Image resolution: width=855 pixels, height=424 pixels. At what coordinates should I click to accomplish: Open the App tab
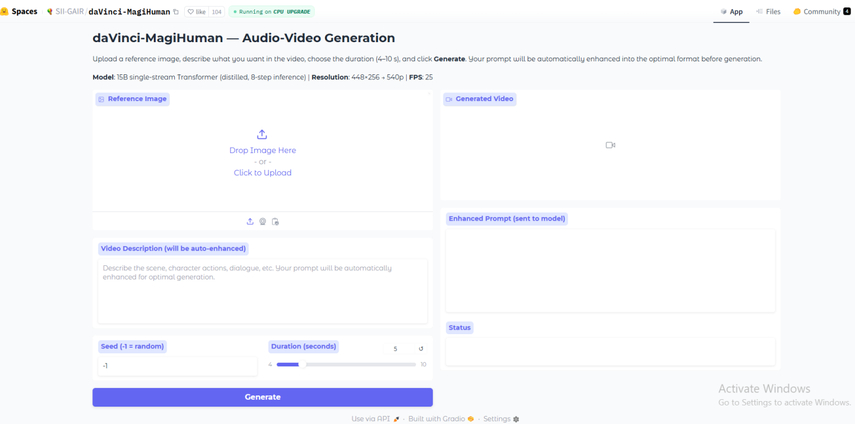point(731,11)
